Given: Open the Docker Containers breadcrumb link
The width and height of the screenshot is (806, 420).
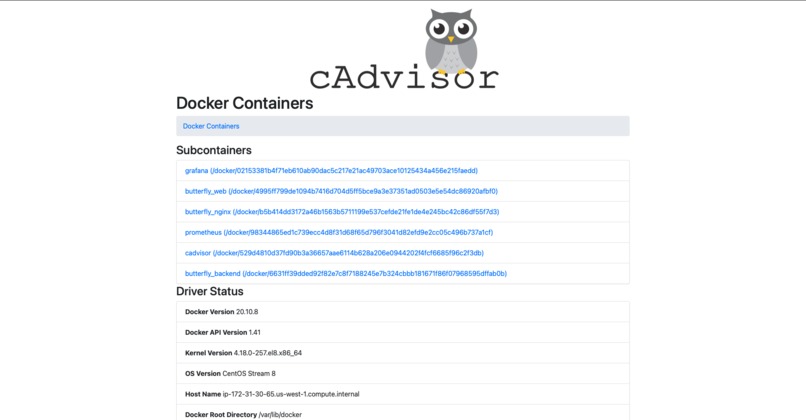Looking at the screenshot, I should click(211, 126).
